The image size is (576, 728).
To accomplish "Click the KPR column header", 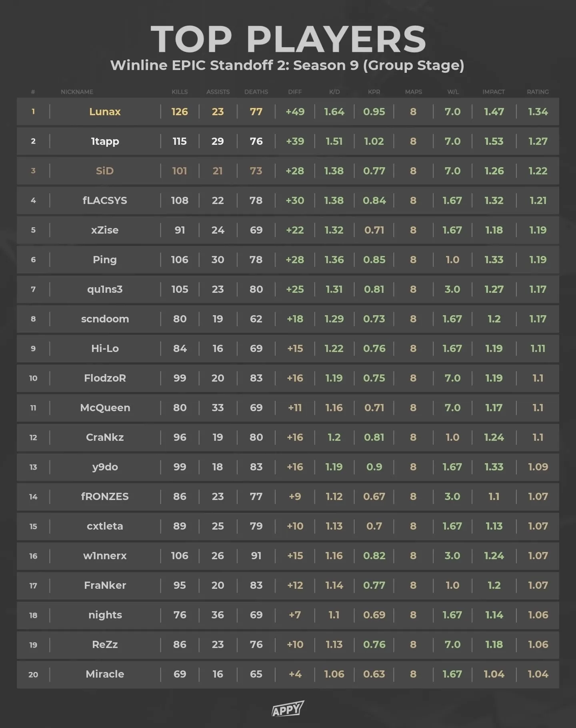I will [374, 92].
